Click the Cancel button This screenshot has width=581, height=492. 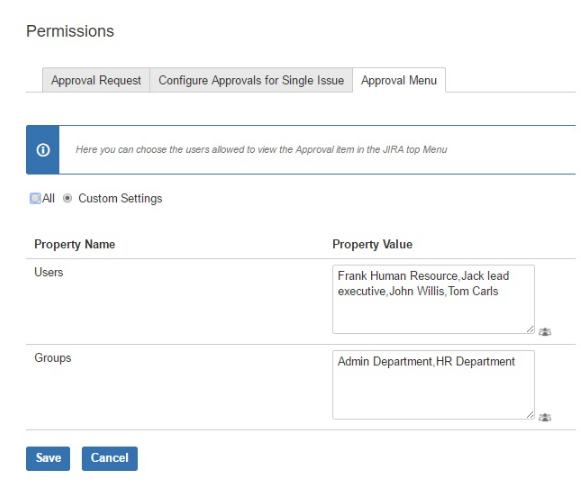pos(110,458)
